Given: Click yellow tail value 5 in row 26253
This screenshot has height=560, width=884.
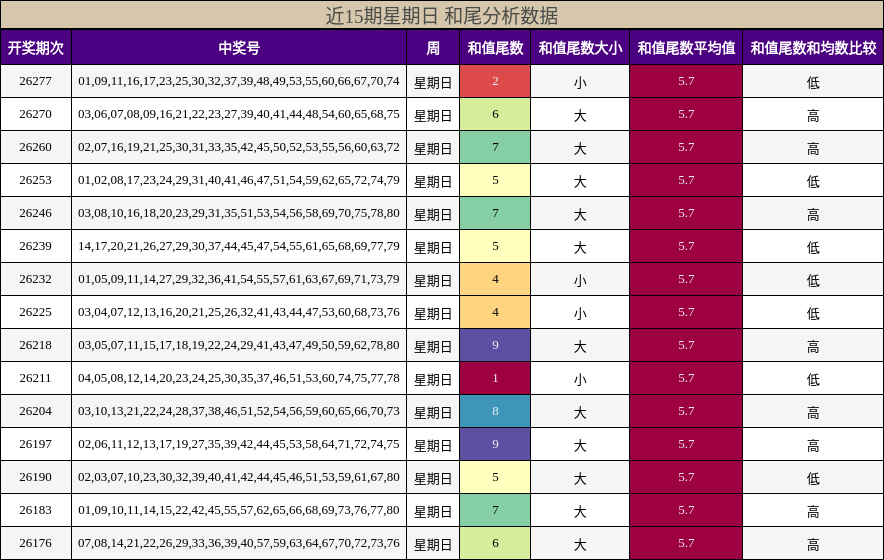Looking at the screenshot, I should pyautogui.click(x=495, y=180).
